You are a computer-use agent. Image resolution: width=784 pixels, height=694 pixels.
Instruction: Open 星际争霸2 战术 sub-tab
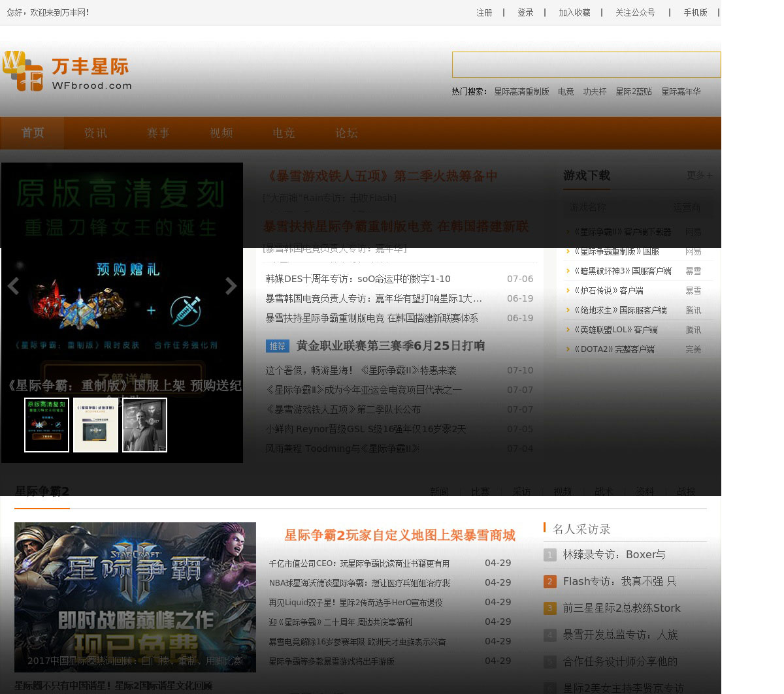(604, 492)
